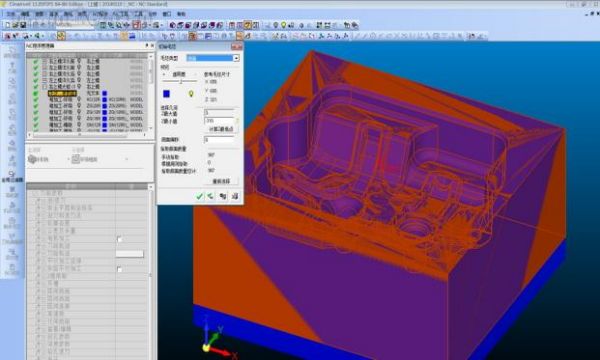Open the blue color swatch in the stock dialog
Screen dimensions: 600x360
(x=166, y=93)
